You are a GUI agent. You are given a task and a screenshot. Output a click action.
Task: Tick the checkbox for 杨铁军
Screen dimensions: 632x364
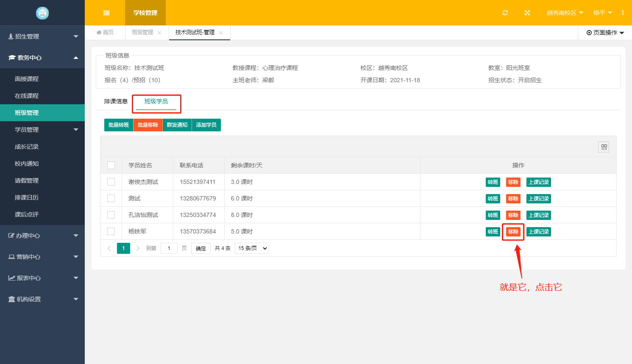(x=111, y=231)
